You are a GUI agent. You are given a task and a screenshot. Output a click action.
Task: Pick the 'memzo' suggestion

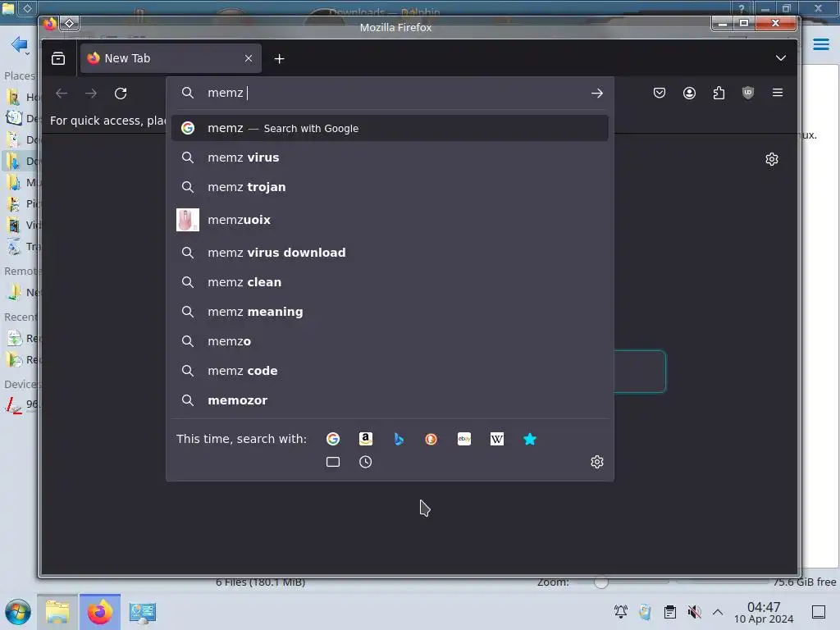[390, 340]
